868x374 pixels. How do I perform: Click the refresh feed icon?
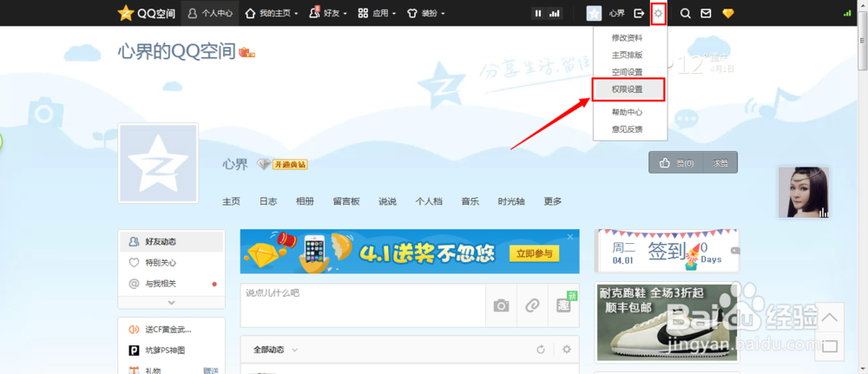click(x=541, y=350)
